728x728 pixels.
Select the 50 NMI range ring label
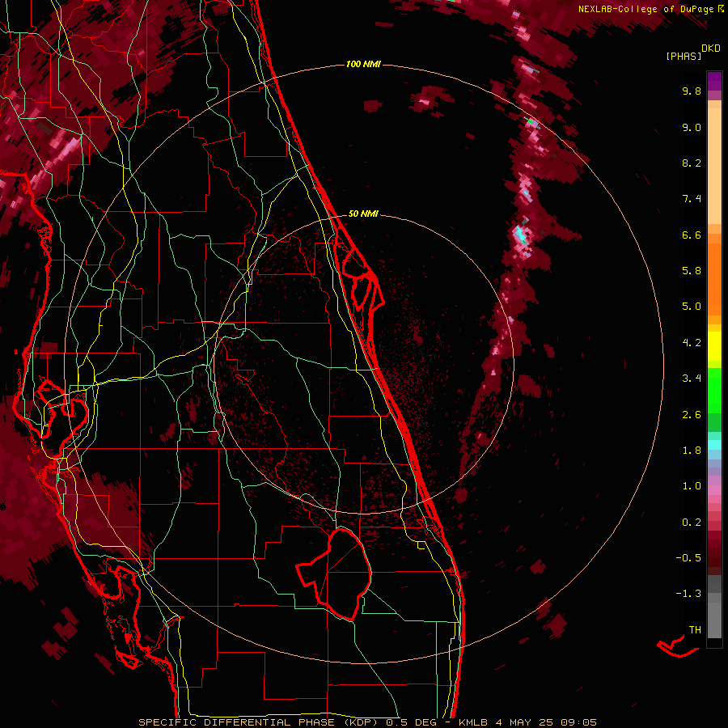coord(363,214)
